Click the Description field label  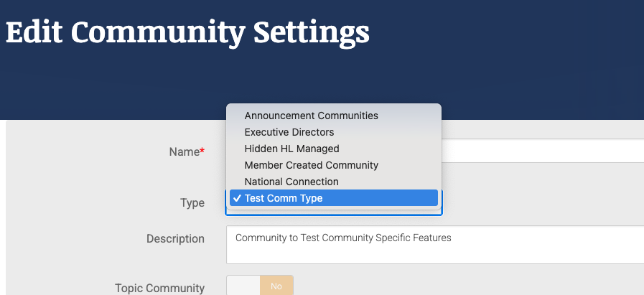point(175,239)
